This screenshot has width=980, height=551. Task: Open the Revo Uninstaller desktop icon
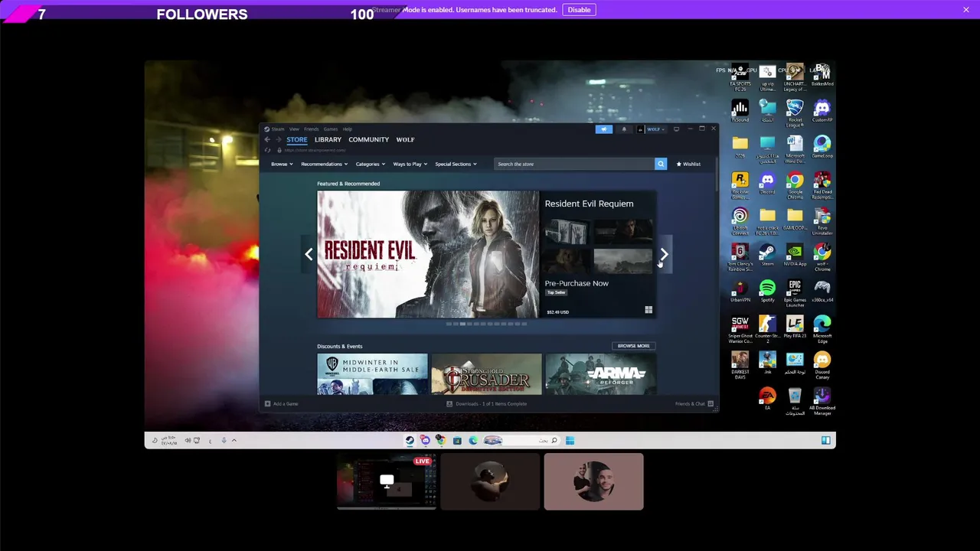click(822, 221)
